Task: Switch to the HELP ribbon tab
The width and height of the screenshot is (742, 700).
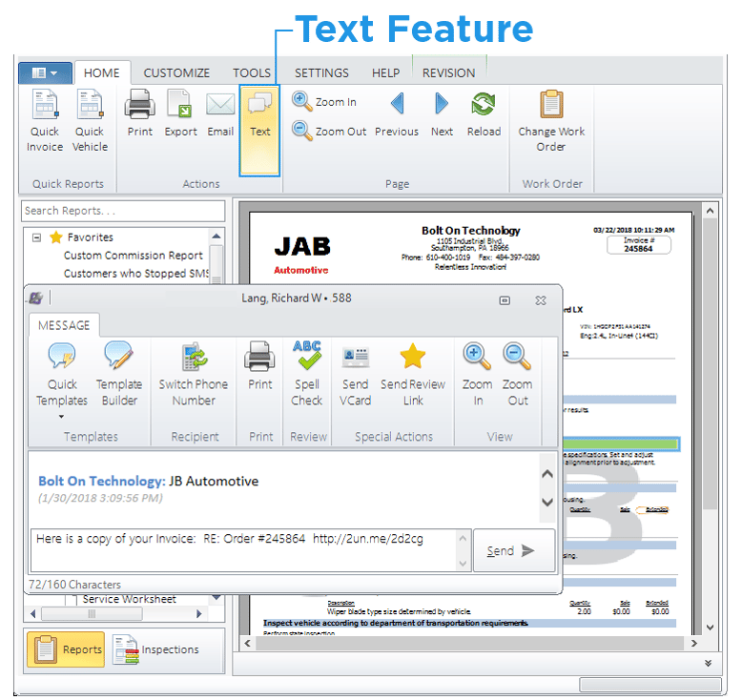Action: [385, 72]
